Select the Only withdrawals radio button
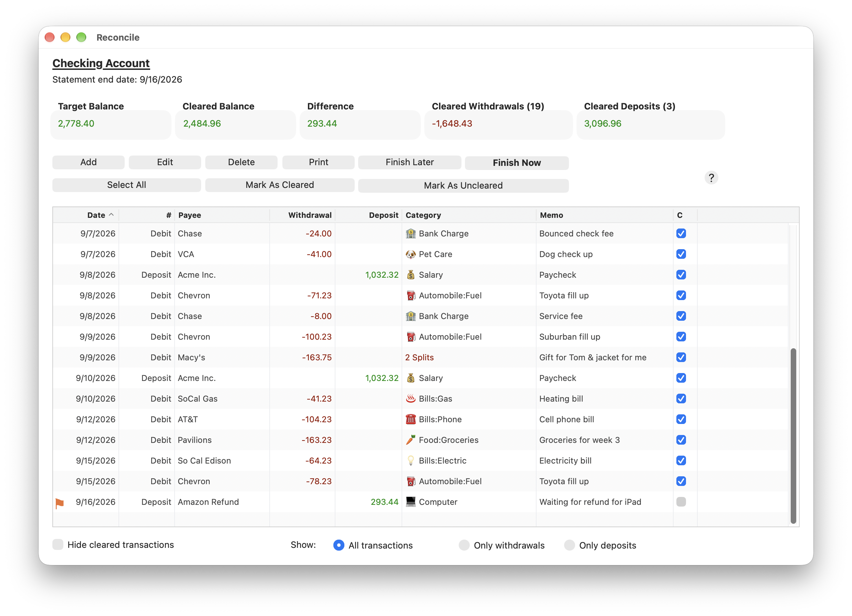This screenshot has height=616, width=852. pyautogui.click(x=464, y=545)
